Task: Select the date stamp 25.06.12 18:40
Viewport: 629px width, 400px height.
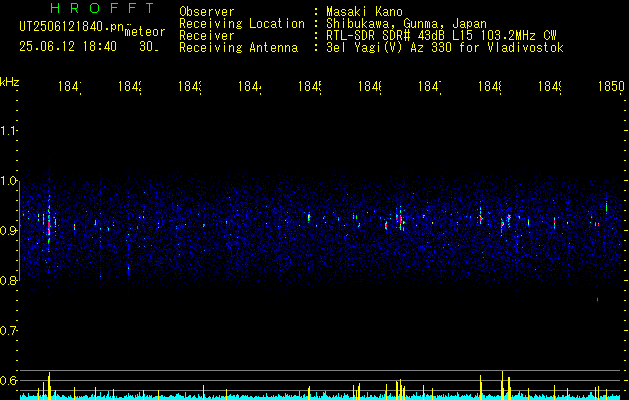Action: pos(68,47)
